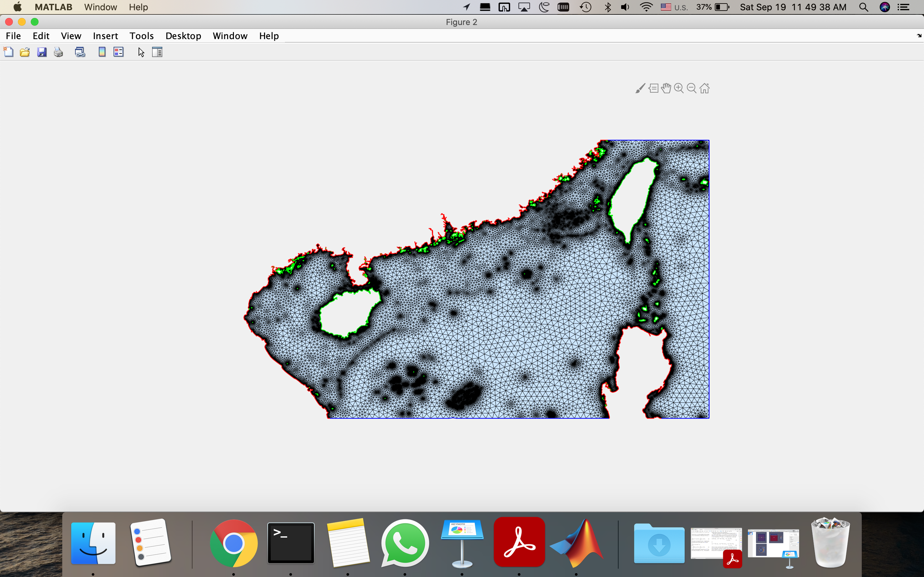Click the Link Plot icon

pyautogui.click(x=80, y=52)
